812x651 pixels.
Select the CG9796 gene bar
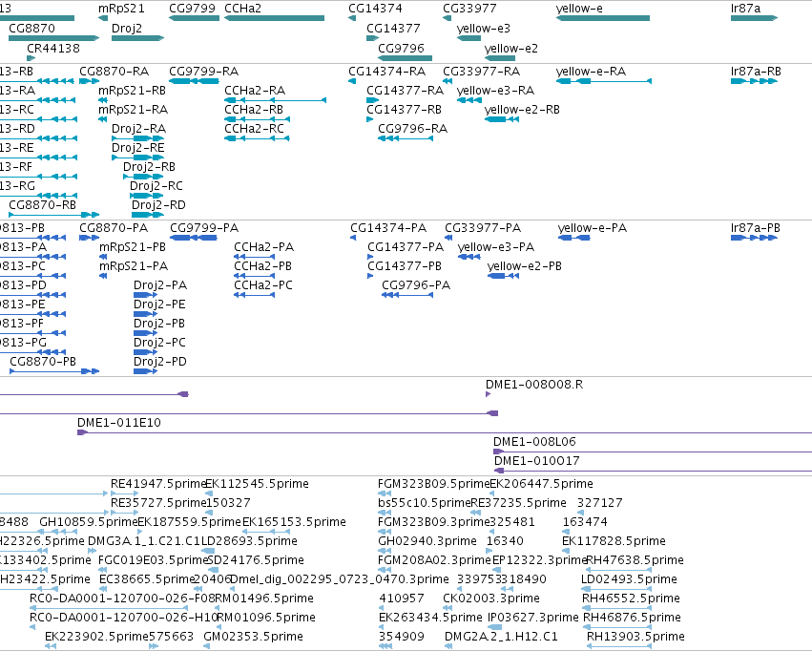point(405,58)
